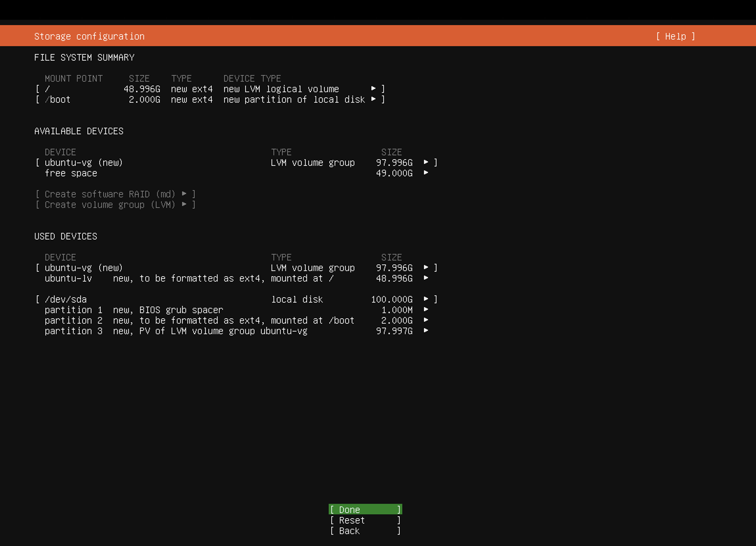The image size is (756, 546).
Task: Open arrow for 49.000G free space
Action: tap(426, 173)
